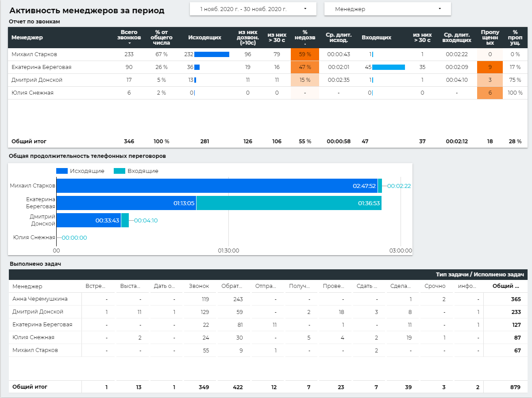Click Юлия Снежная 100 % missed cell
532x398 pixels.
(515, 93)
